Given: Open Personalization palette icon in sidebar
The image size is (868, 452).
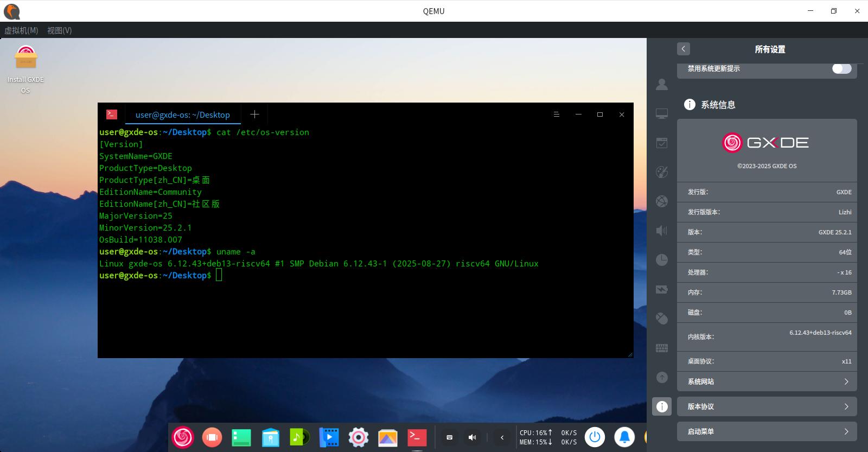Looking at the screenshot, I should point(662,172).
